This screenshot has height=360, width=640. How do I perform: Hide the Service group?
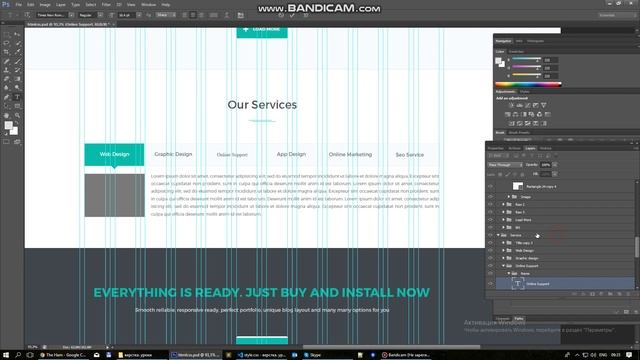coord(490,235)
